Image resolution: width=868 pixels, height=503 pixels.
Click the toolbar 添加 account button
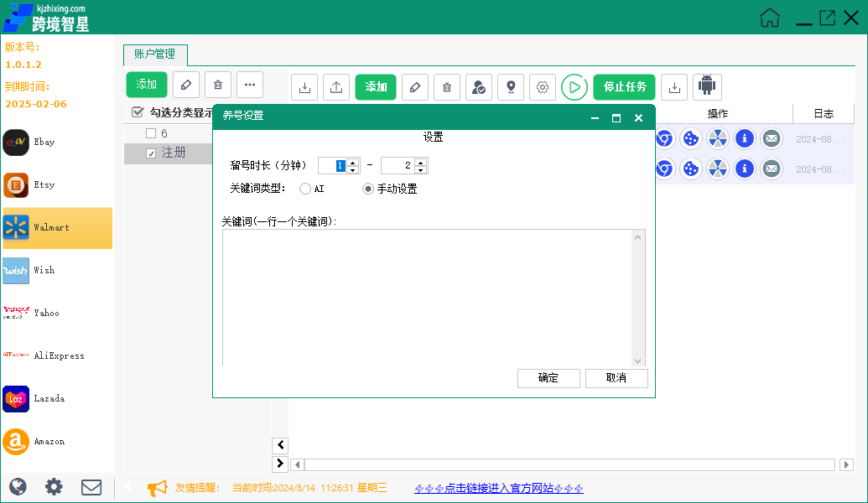tap(376, 87)
